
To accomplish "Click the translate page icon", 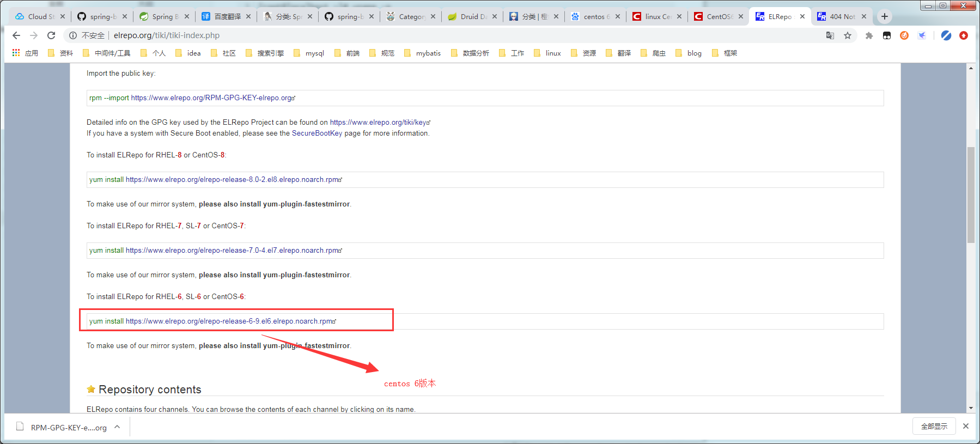I will click(x=830, y=35).
